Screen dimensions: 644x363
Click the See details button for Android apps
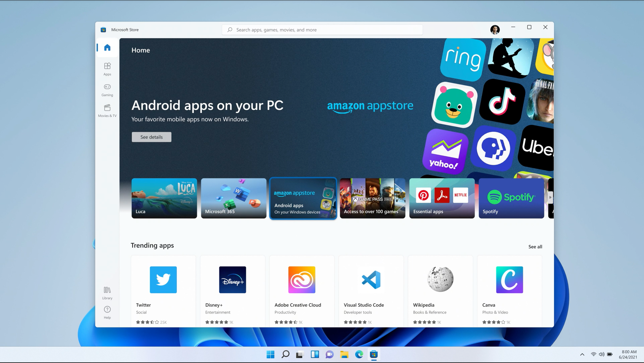(x=151, y=137)
